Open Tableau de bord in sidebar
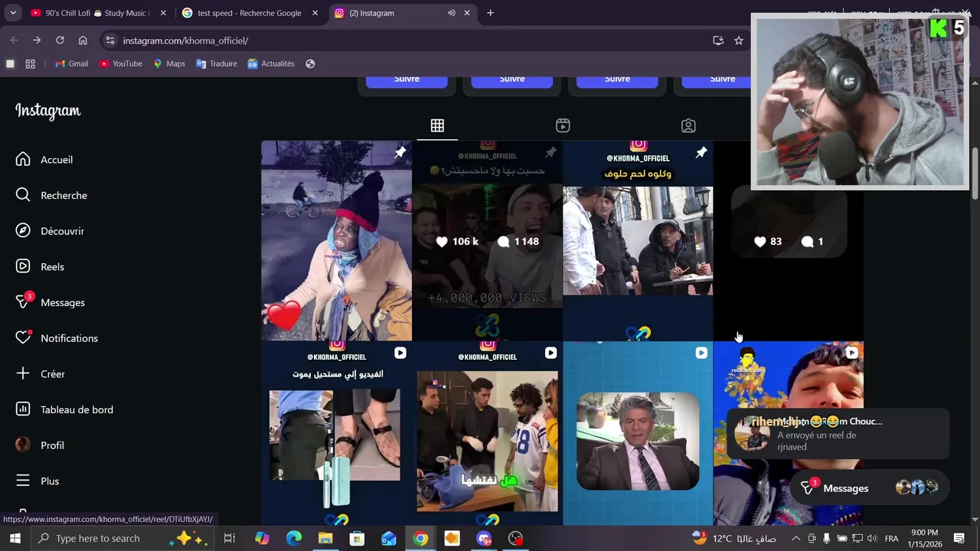This screenshot has width=980, height=551. pyautogui.click(x=65, y=409)
